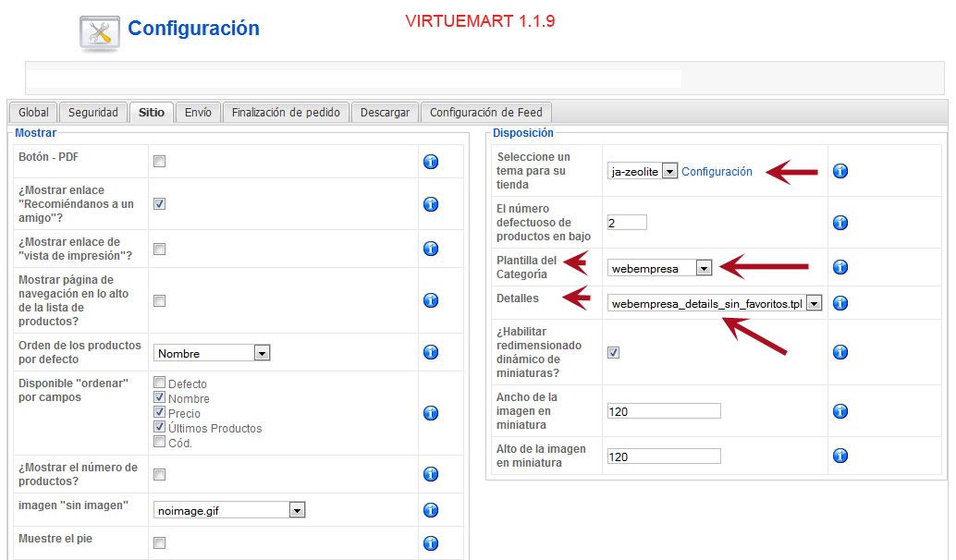Viewport: 956px width, 560px height.
Task: Uncheck the Precio sort field
Action: (159, 412)
